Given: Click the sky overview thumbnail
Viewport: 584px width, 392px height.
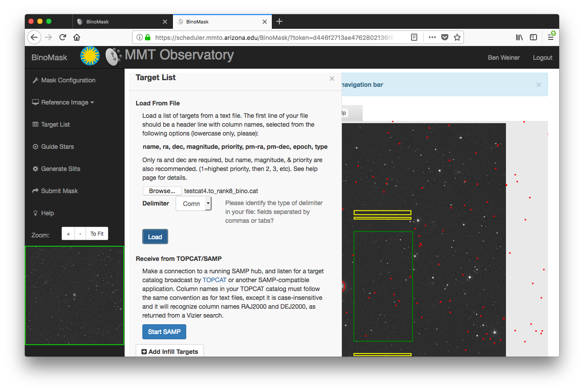Looking at the screenshot, I should [x=74, y=295].
